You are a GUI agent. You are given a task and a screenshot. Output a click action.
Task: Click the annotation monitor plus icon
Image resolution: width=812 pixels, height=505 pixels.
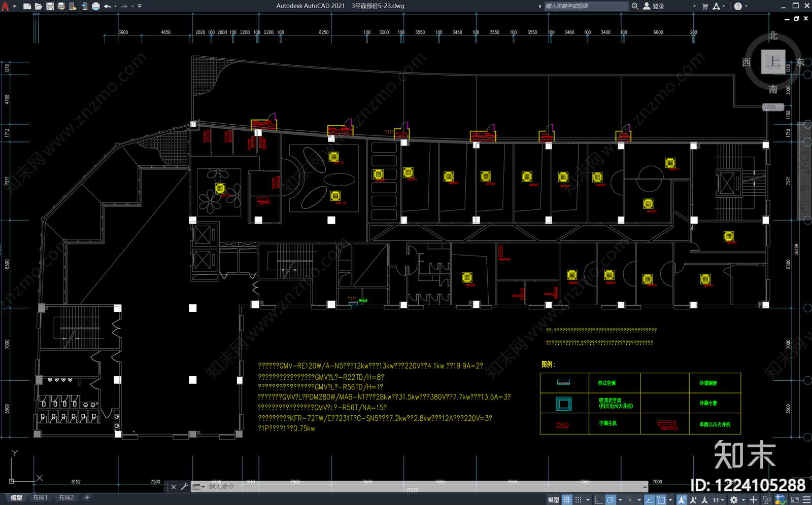pos(753,500)
